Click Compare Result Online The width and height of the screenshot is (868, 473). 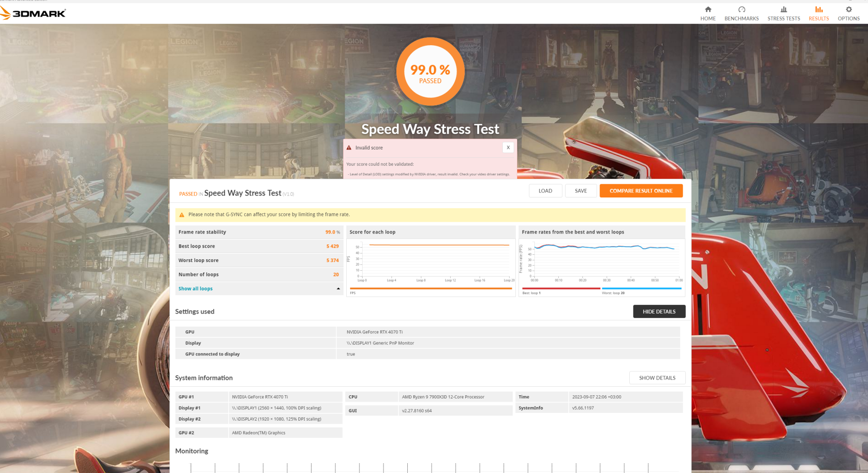641,191
